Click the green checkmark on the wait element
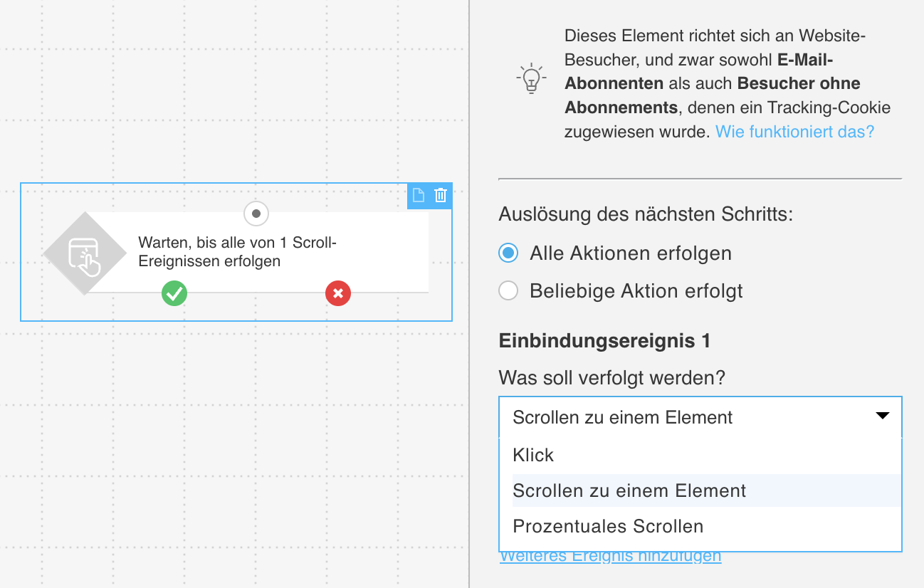This screenshot has width=924, height=588. (x=174, y=293)
